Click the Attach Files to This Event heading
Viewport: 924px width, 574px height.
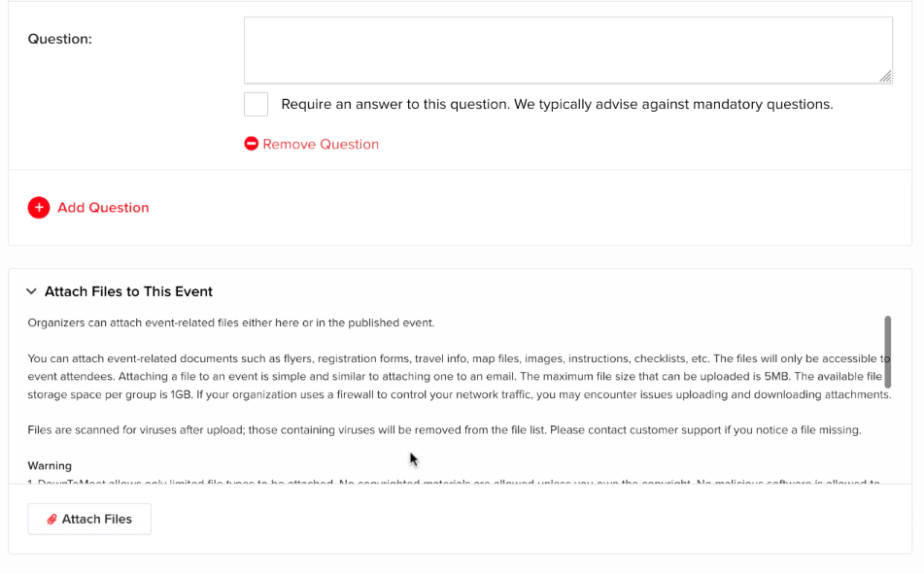click(128, 291)
